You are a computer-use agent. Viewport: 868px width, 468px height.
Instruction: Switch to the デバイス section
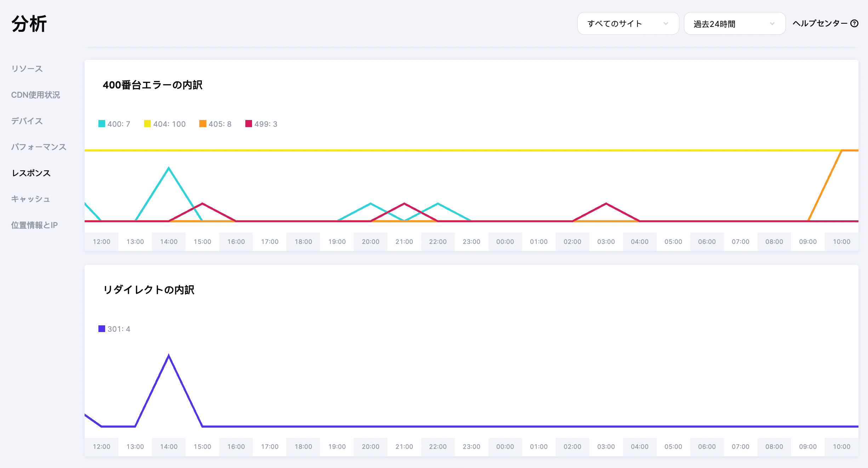tap(27, 121)
